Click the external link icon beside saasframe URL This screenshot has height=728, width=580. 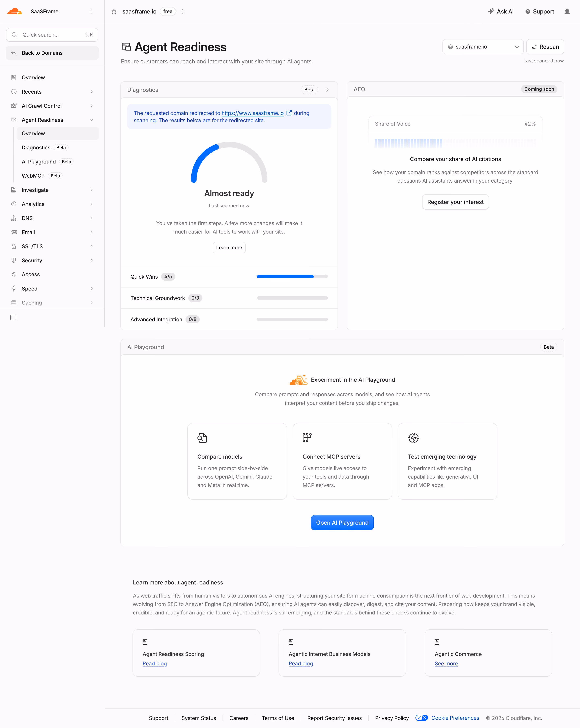pyautogui.click(x=289, y=113)
